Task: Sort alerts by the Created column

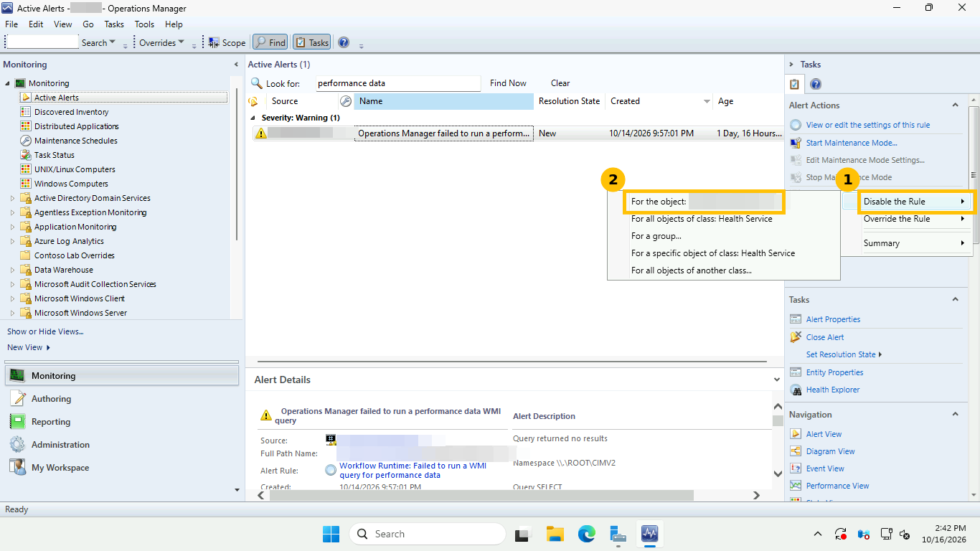Action: pos(659,101)
